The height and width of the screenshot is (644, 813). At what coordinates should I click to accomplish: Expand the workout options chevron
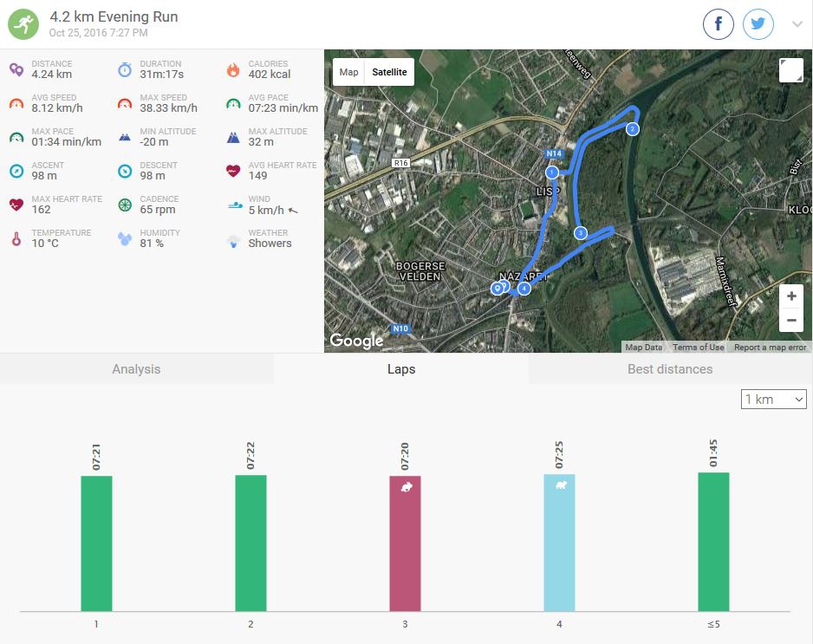coord(797,25)
